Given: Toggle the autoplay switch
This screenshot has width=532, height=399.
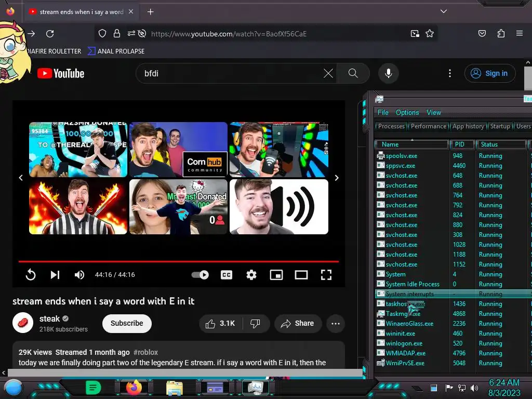Looking at the screenshot, I should 200,274.
